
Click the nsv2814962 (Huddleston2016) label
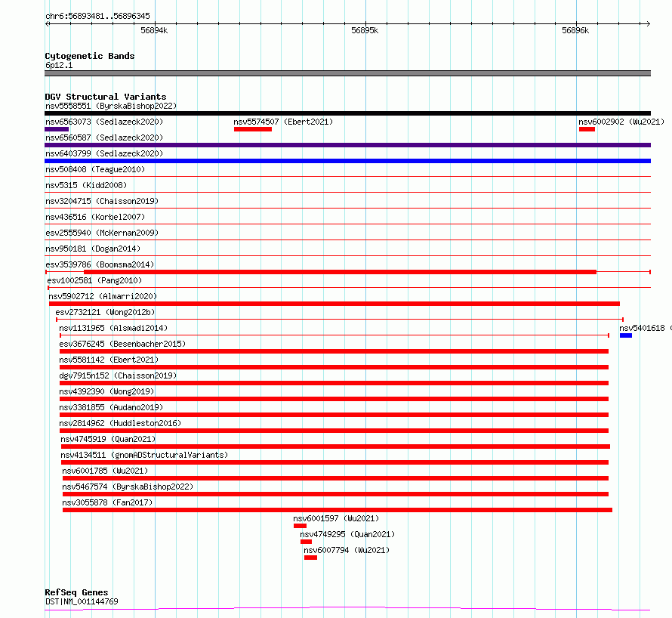coord(120,423)
